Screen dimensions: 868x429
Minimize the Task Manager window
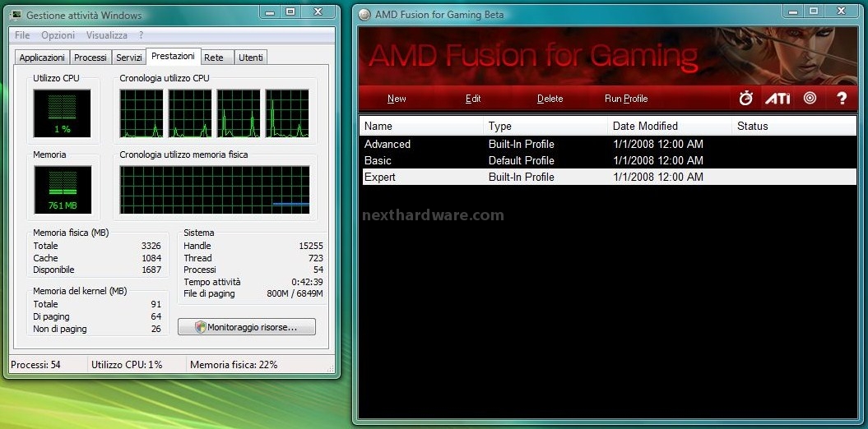[x=270, y=12]
